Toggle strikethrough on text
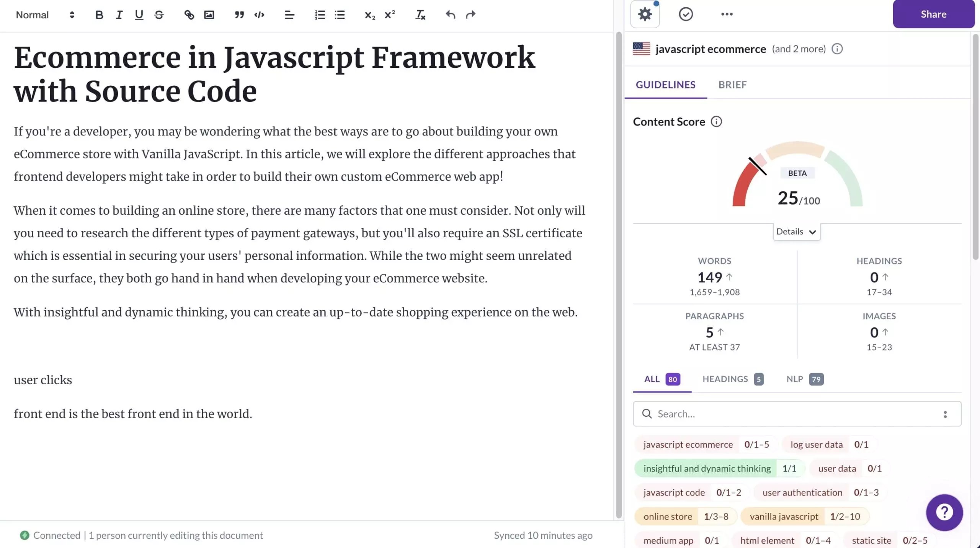Image resolution: width=980 pixels, height=548 pixels. click(x=159, y=15)
